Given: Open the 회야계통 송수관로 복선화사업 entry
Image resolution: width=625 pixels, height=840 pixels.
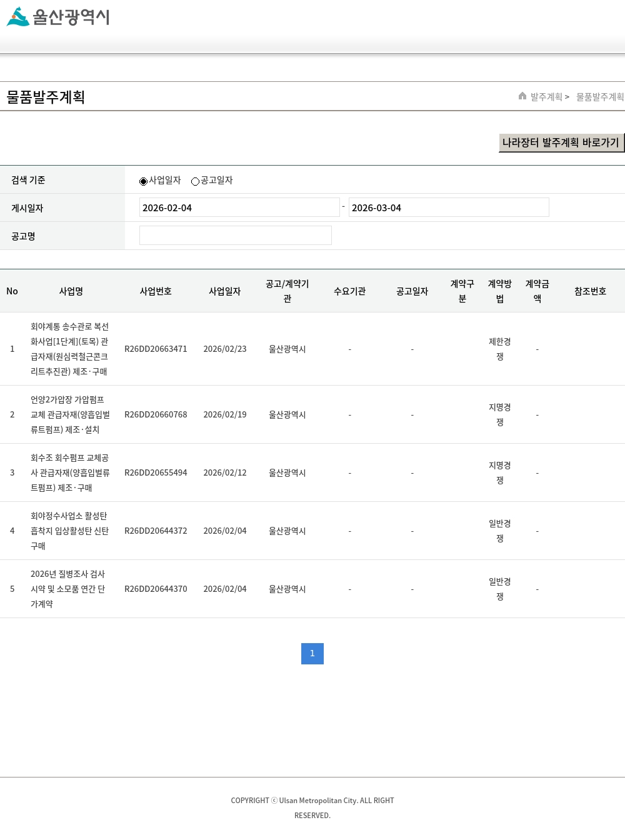Looking at the screenshot, I should tap(70, 349).
